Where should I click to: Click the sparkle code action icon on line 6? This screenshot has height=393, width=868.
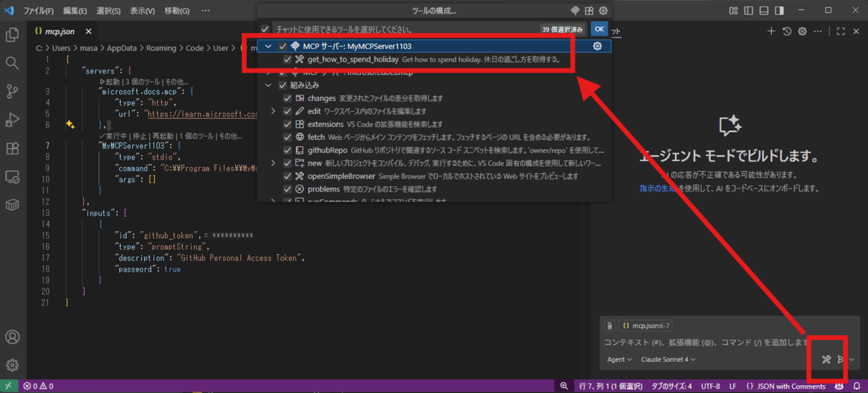[70, 125]
